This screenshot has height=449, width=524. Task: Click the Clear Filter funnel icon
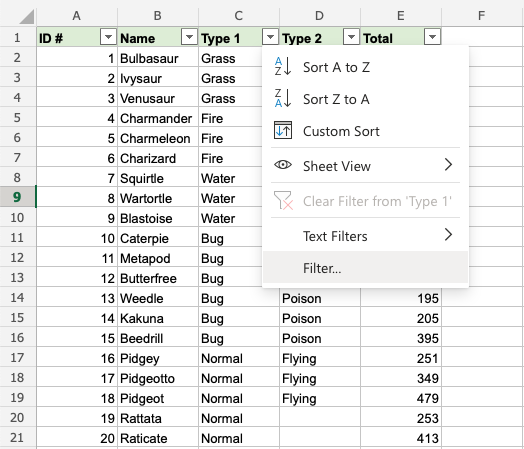[283, 200]
